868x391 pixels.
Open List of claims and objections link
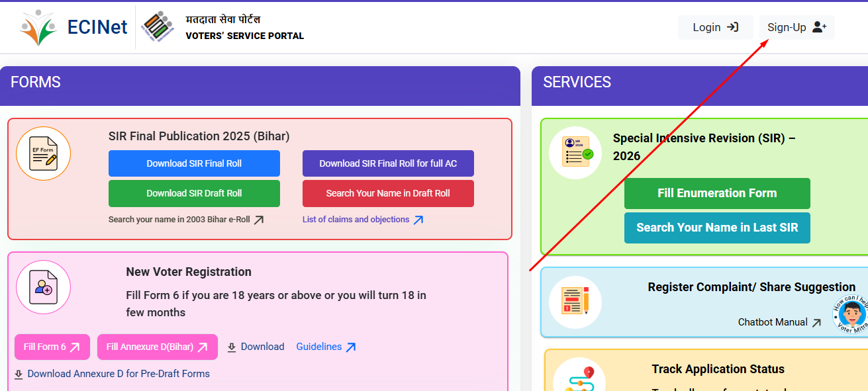click(362, 220)
